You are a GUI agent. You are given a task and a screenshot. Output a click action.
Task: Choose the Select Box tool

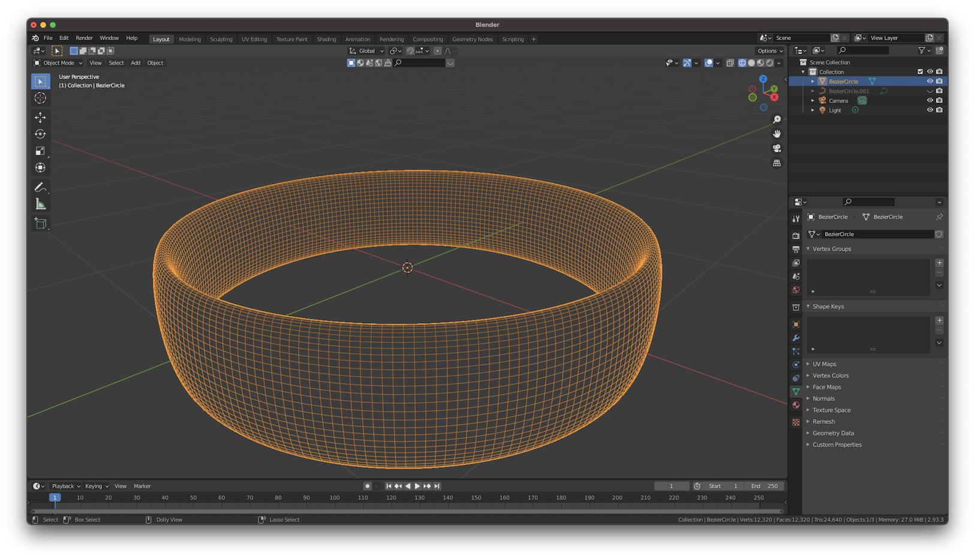(40, 81)
